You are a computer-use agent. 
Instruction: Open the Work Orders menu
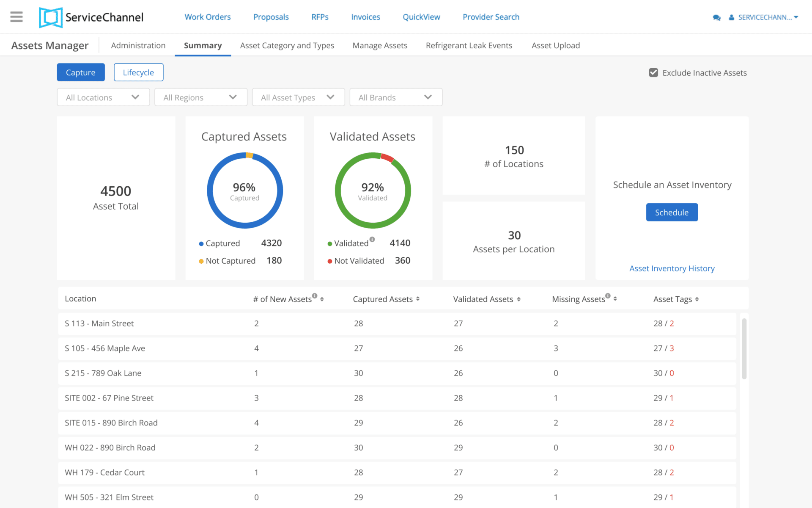pyautogui.click(x=207, y=17)
